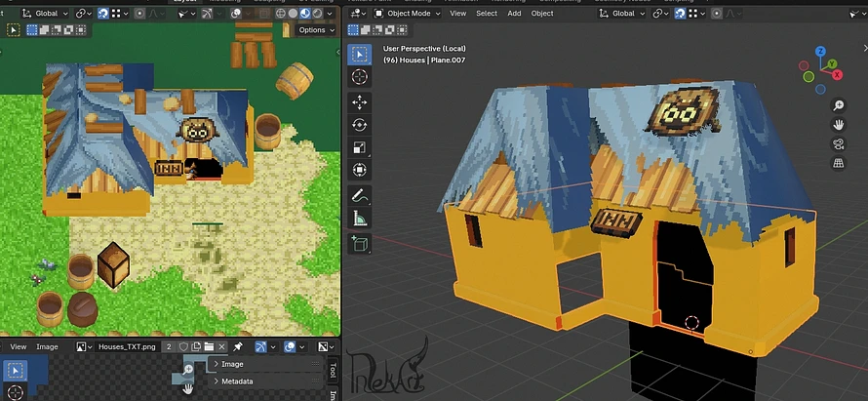Open the View menu in image editor
This screenshot has width=868, height=401.
(19, 346)
